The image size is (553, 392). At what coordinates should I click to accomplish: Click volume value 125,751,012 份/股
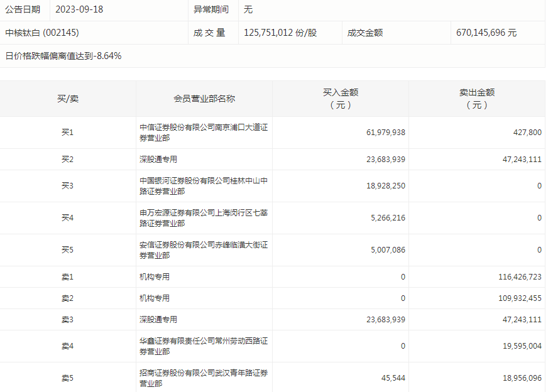pos(280,33)
